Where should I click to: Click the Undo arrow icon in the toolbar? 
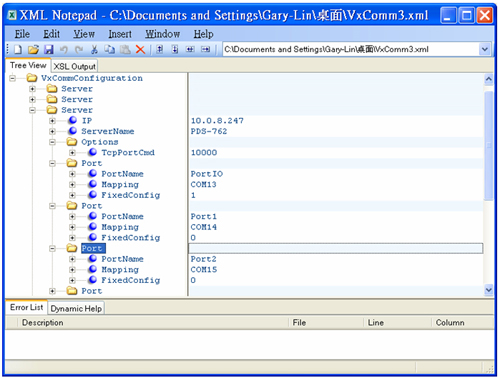tap(63, 50)
